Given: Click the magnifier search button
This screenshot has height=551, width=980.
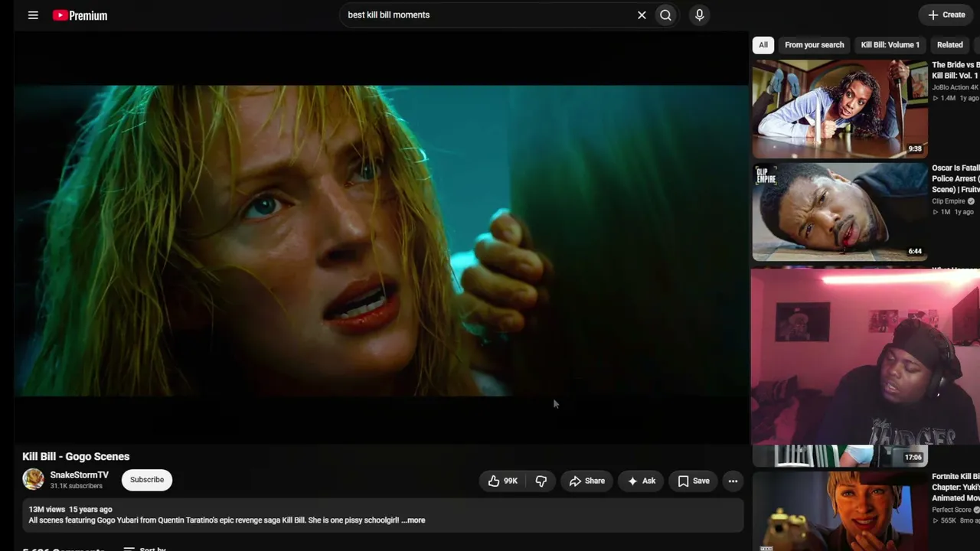Looking at the screenshot, I should pos(666,15).
